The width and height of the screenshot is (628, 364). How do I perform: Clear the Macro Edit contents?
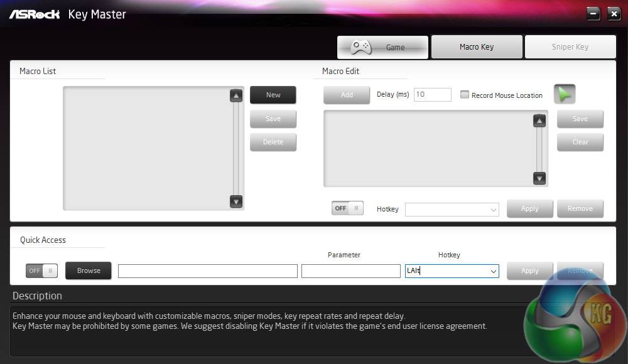pos(580,142)
